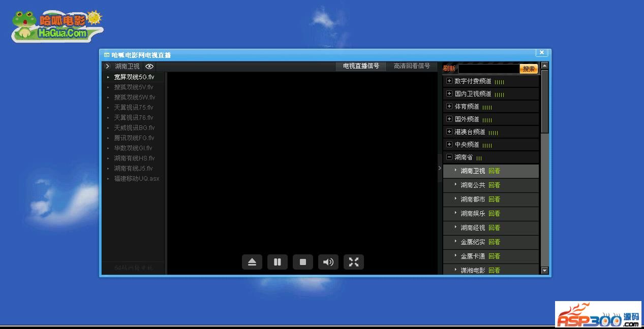
Task: Expand the 国外频道 category
Action: 449,119
